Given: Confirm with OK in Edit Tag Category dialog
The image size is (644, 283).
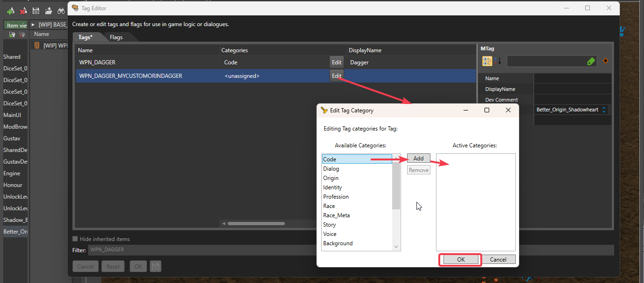Looking at the screenshot, I should pos(460,260).
